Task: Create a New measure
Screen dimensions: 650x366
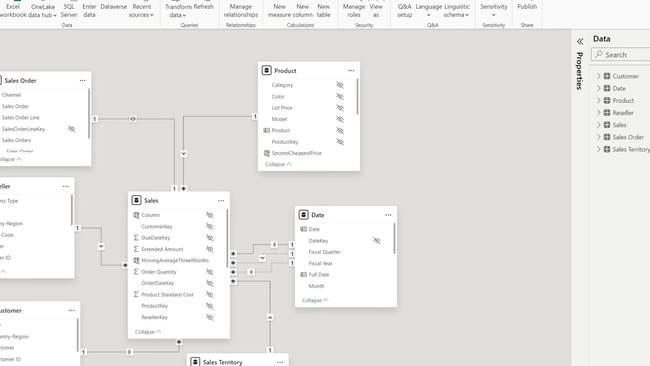Action: (x=279, y=10)
